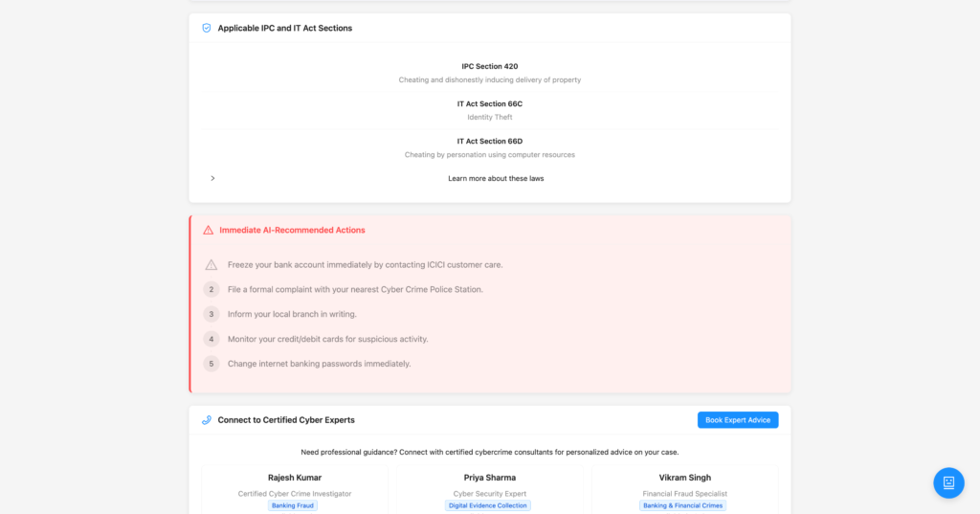
Task: Click the shield icon beside Applicable IPC sections
Action: click(x=207, y=28)
